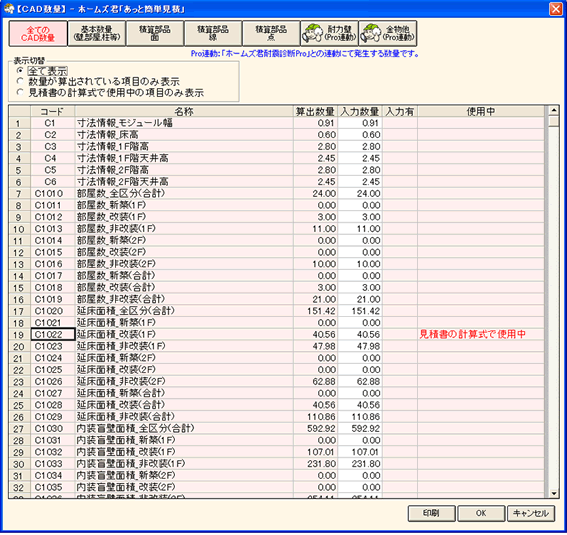Open the 積算部品 線 tab
Screen dimensions: 567x535
click(x=213, y=33)
